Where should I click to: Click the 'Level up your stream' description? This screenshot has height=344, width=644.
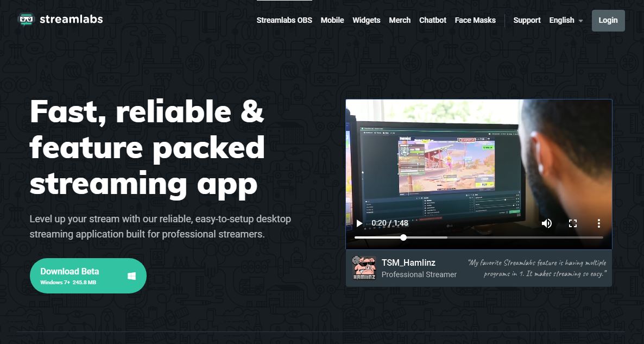pos(160,227)
